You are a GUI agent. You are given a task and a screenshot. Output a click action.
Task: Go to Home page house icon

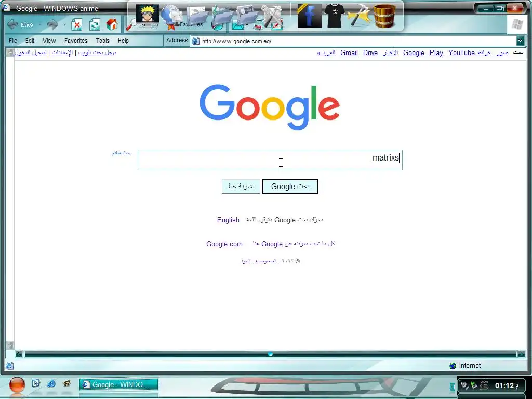tap(112, 24)
